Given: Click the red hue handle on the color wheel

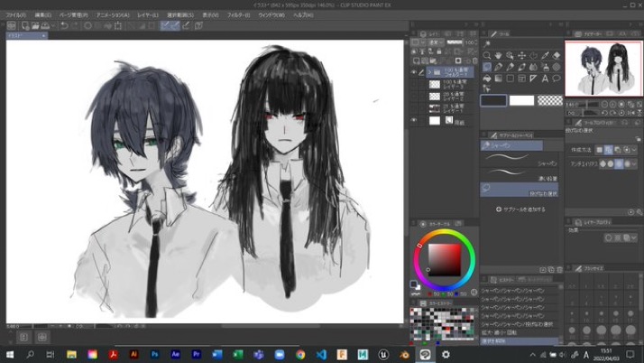Looking at the screenshot, I should [419, 246].
